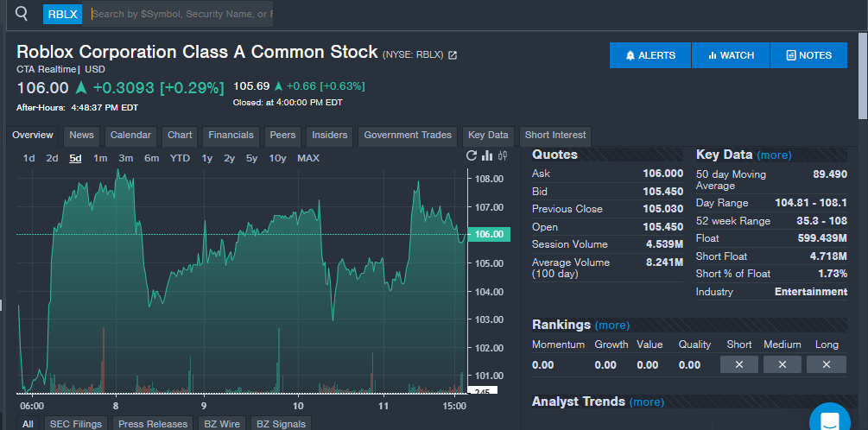Viewport: 868px width, 430px height.
Task: Click the 52 week Range value 35.3 - 108
Action: [821, 221]
